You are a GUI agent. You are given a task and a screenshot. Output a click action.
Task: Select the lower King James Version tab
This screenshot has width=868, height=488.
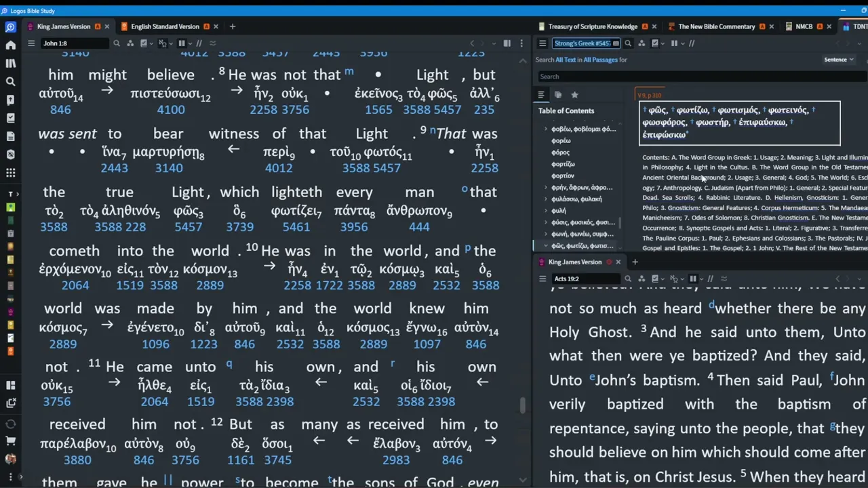[x=575, y=262]
